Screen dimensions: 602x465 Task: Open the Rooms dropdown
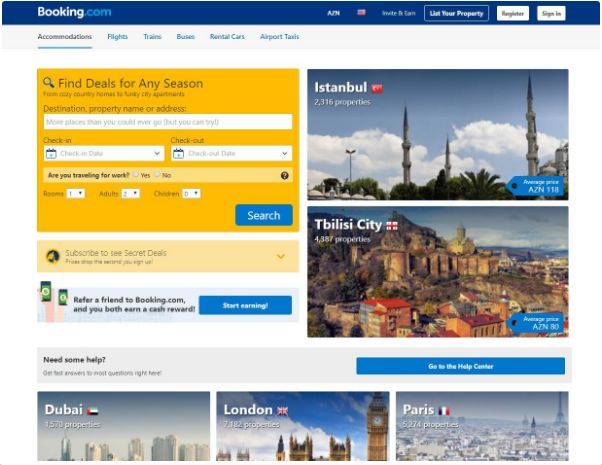point(76,194)
